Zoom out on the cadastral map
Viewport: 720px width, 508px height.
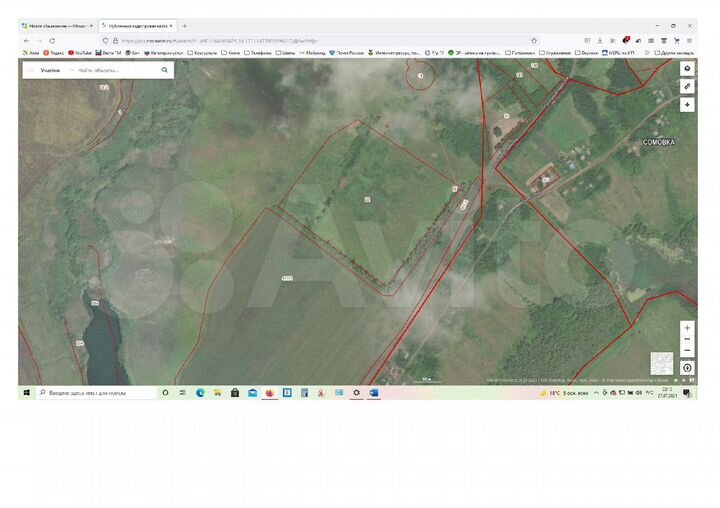[x=687, y=350]
